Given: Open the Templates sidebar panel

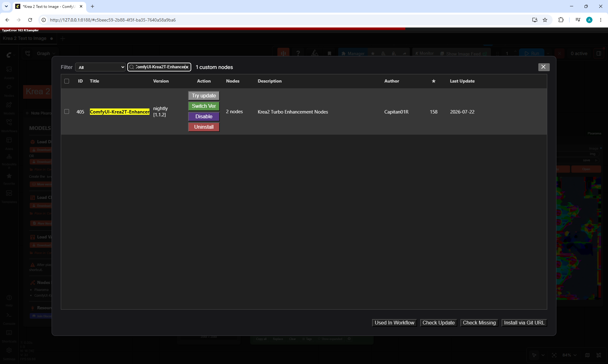Looking at the screenshot, I should coord(9,197).
